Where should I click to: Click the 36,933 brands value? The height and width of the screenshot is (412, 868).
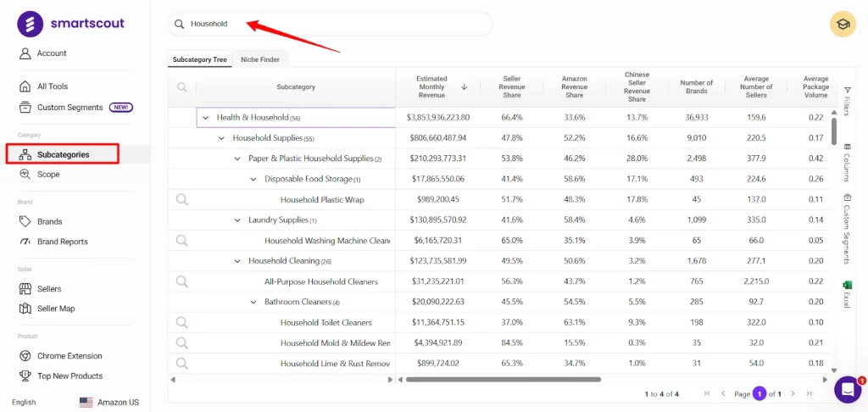point(697,117)
